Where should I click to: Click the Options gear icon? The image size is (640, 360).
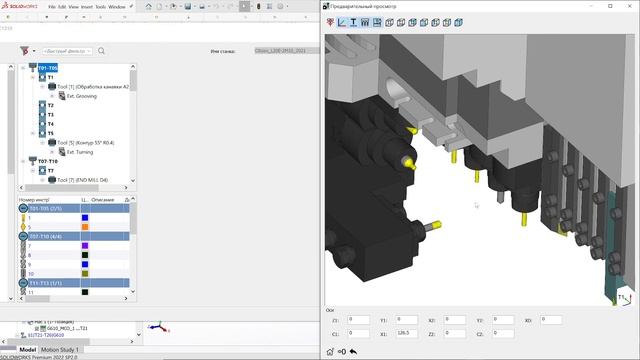pos(280,7)
